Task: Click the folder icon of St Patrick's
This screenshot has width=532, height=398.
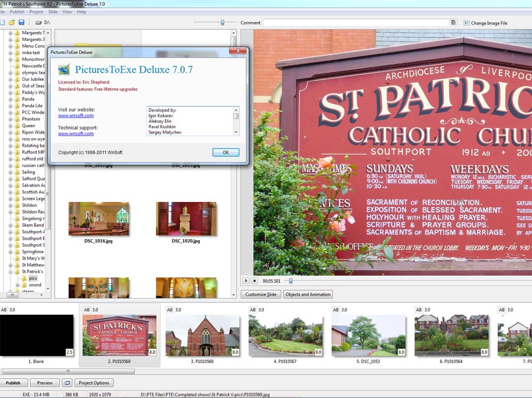Action: coord(17,272)
